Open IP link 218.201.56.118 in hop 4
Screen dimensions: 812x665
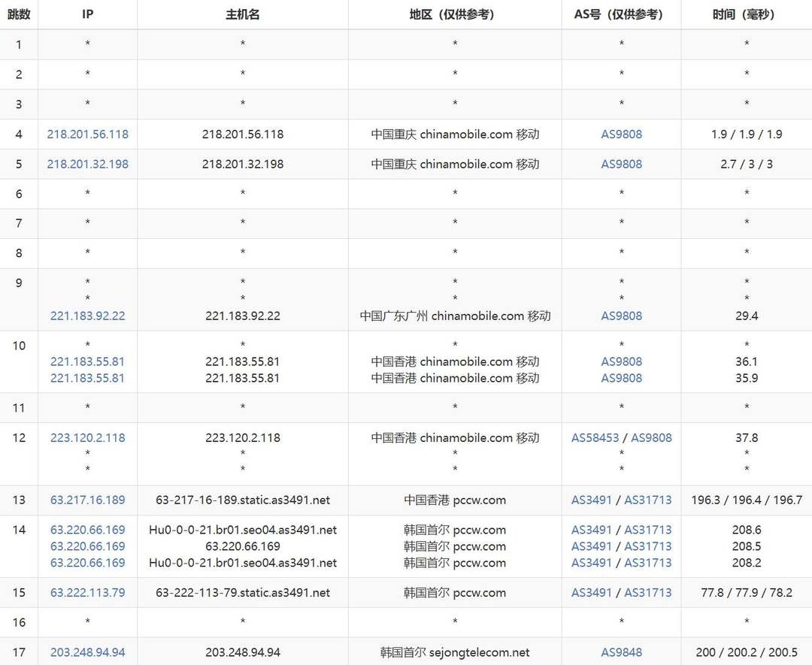click(87, 134)
